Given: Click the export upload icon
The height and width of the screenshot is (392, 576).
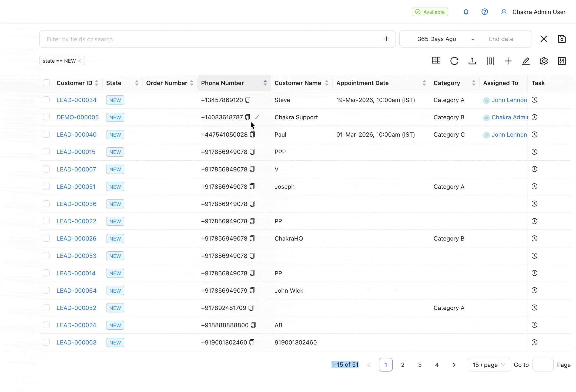Looking at the screenshot, I should [x=472, y=61].
